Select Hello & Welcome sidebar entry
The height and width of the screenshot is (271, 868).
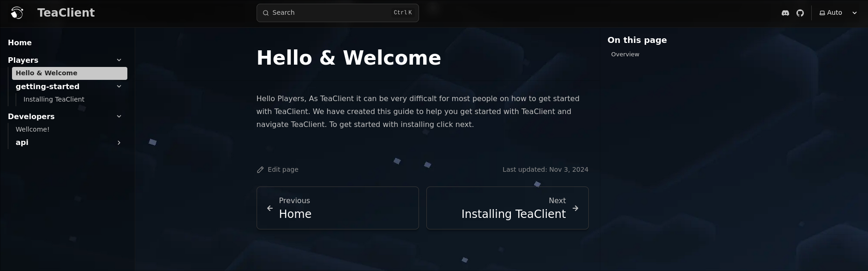pyautogui.click(x=70, y=73)
